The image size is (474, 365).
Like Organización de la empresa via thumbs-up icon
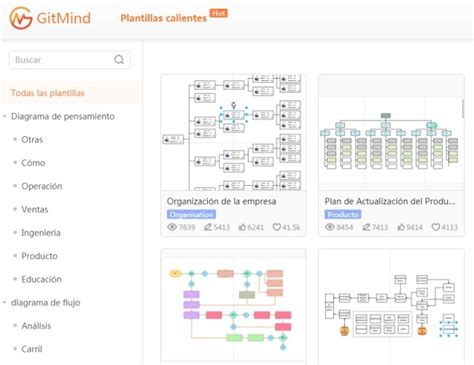[x=242, y=227]
